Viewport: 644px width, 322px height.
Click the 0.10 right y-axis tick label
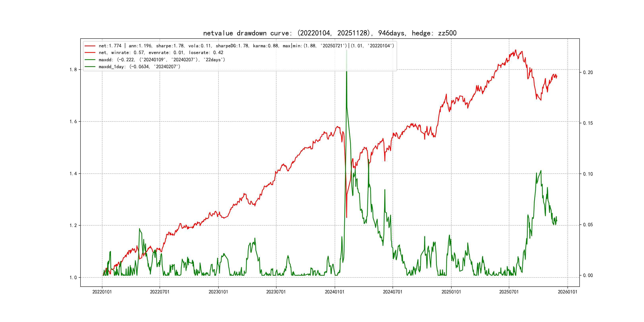(588, 174)
